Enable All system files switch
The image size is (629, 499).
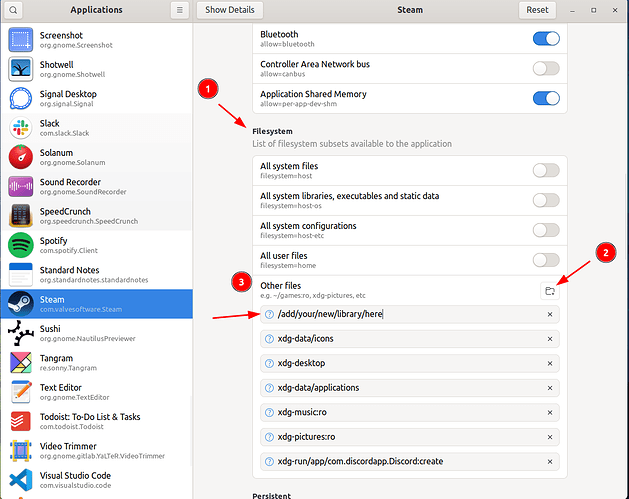546,170
